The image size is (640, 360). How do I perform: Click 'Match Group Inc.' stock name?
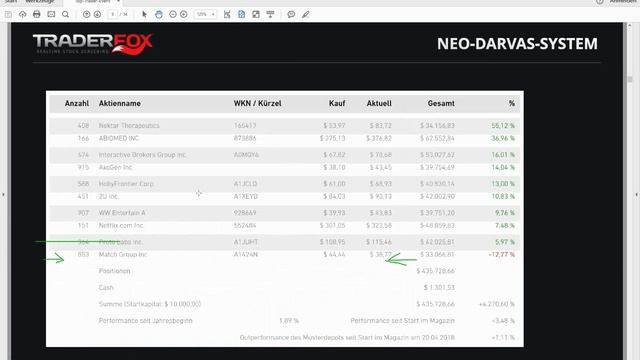(x=123, y=254)
